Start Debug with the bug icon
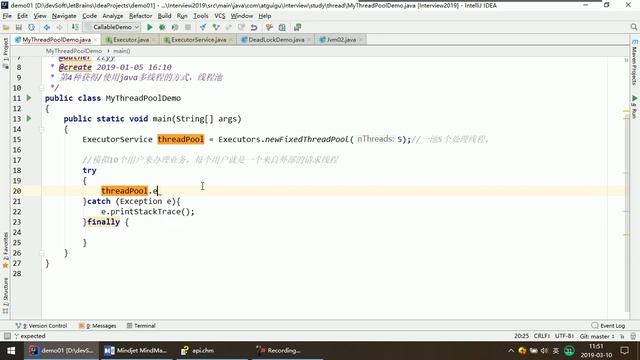The height and width of the screenshot is (360, 640). pos(162,27)
